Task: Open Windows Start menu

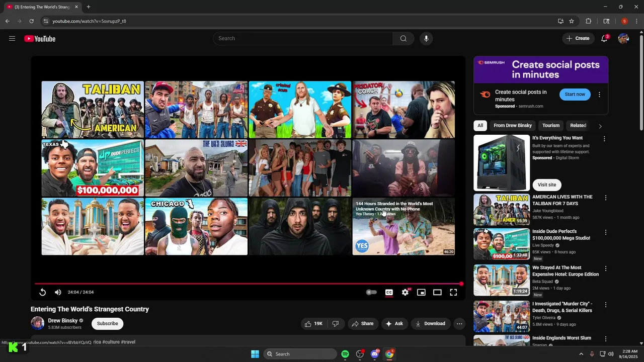Action: pyautogui.click(x=255, y=354)
